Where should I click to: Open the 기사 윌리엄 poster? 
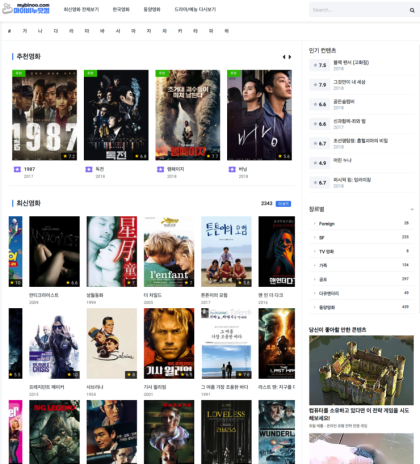[169, 343]
